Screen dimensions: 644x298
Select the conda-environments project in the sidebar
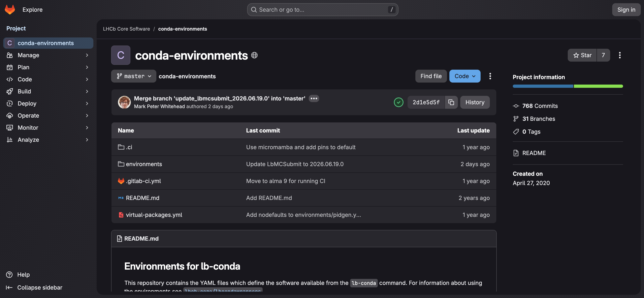[48, 43]
